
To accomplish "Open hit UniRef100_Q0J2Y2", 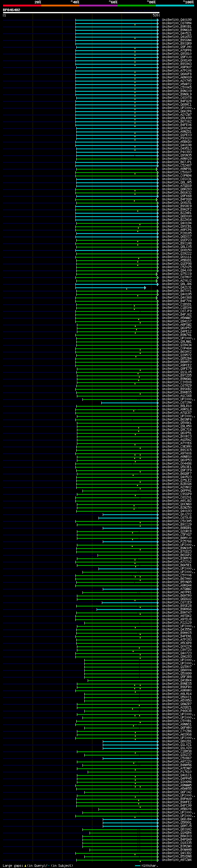I will tap(177, 515).
